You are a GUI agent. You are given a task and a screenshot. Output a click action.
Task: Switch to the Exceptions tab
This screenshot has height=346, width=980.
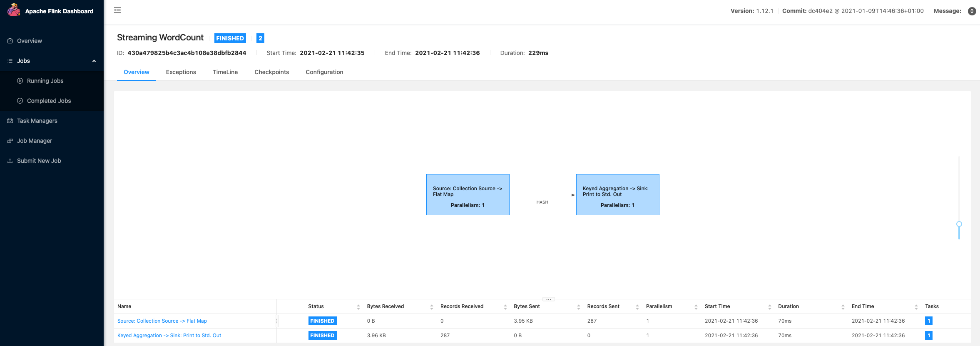(181, 72)
